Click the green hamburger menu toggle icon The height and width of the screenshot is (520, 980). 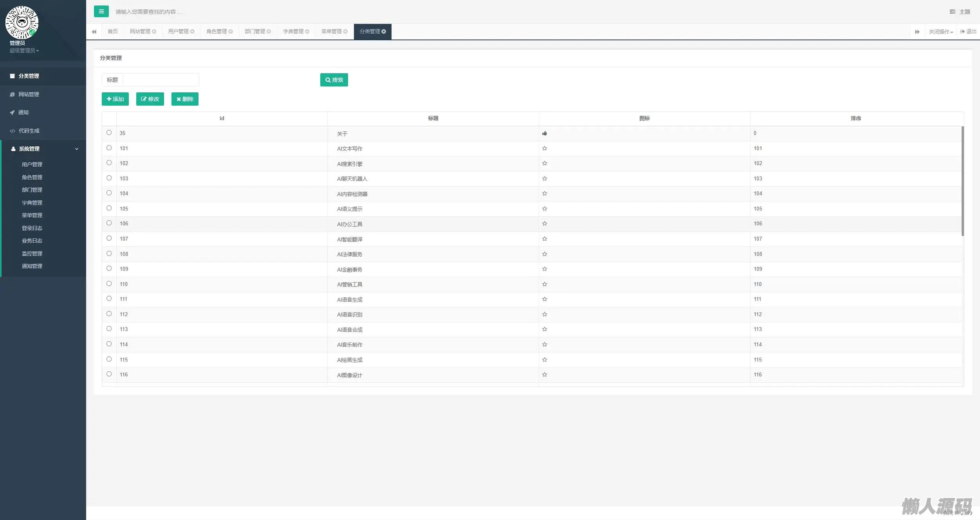click(x=101, y=11)
